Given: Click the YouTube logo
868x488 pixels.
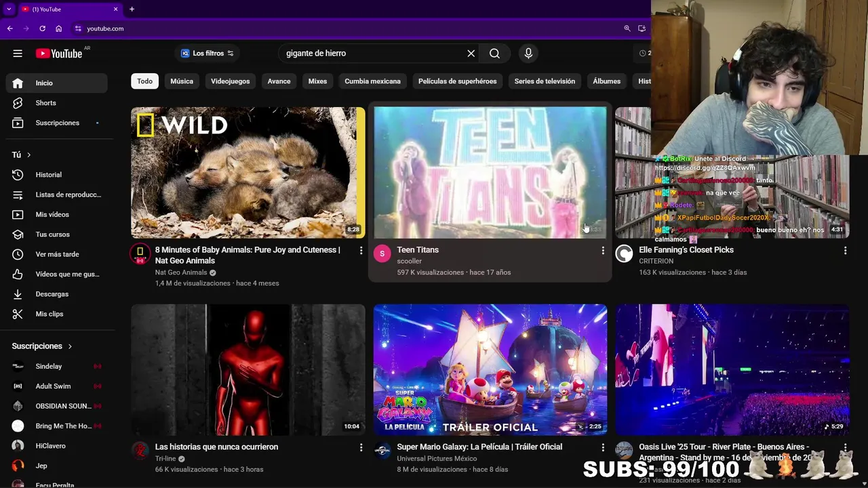Looking at the screenshot, I should (59, 54).
